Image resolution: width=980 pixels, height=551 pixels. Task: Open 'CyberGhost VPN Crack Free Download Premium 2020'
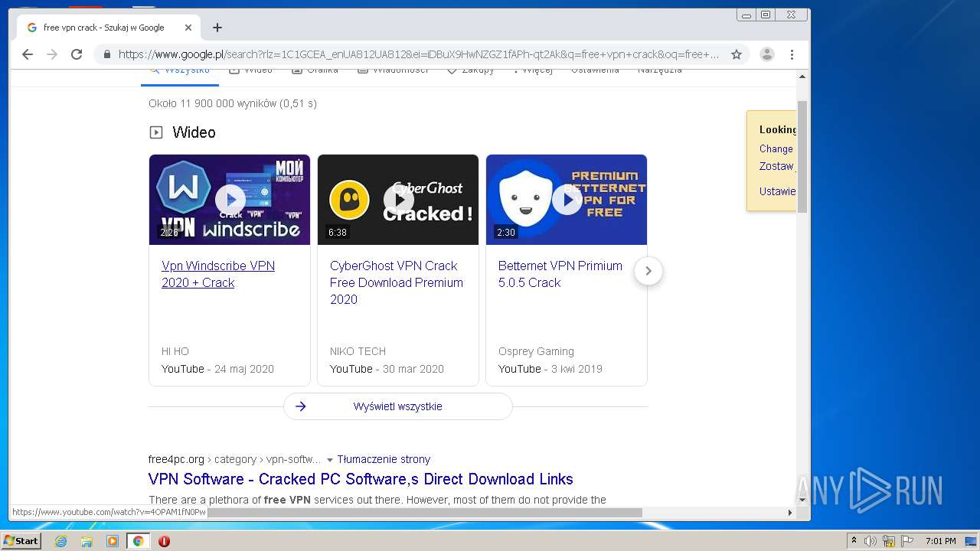[397, 282]
